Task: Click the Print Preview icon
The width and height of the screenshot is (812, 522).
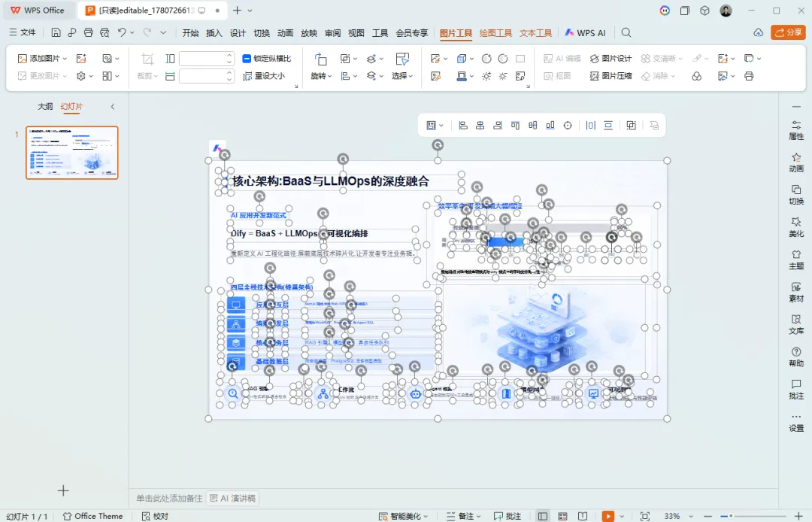Action: click(105, 32)
